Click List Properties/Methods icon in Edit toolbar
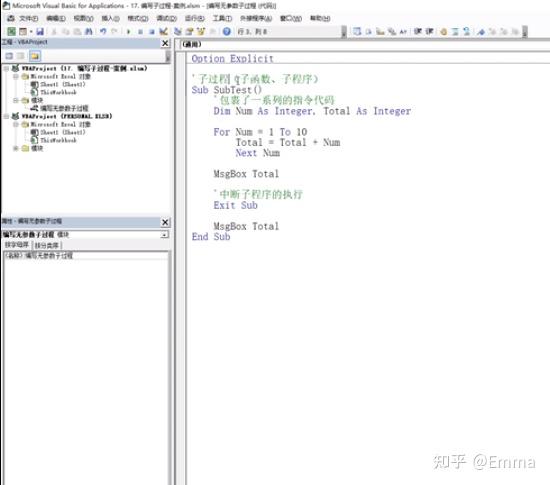This screenshot has width=550, height=485. pyautogui.click(x=357, y=32)
